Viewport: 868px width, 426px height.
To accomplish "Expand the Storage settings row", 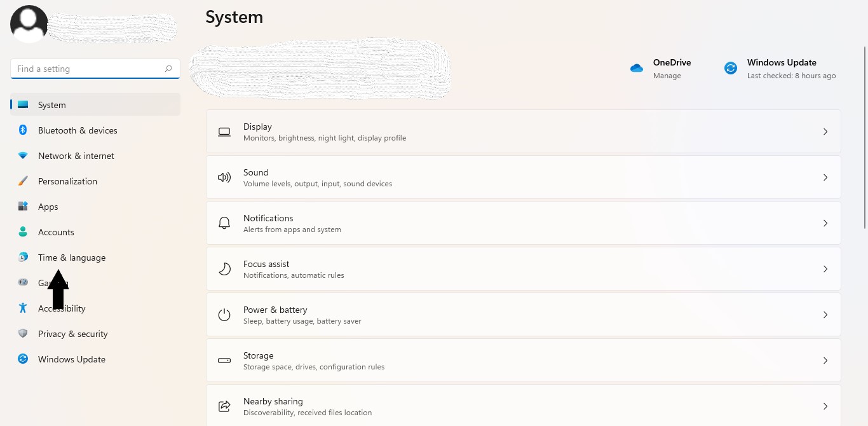I will pyautogui.click(x=825, y=360).
